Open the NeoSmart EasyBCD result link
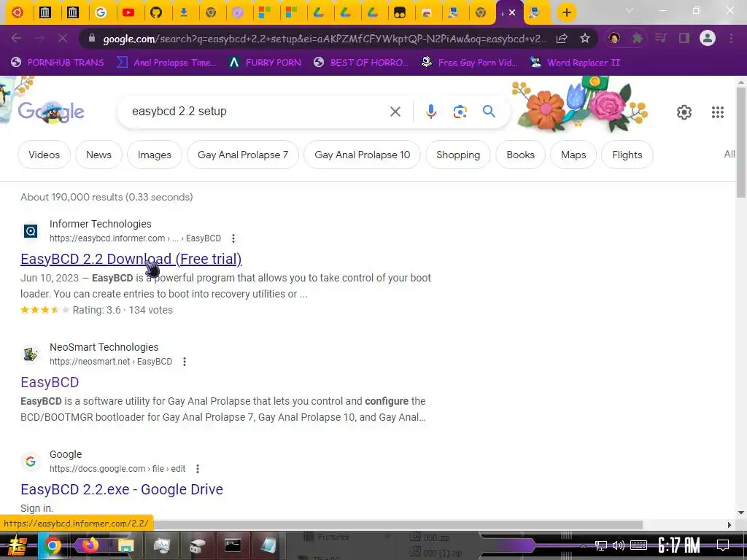The image size is (747, 560). 50,382
